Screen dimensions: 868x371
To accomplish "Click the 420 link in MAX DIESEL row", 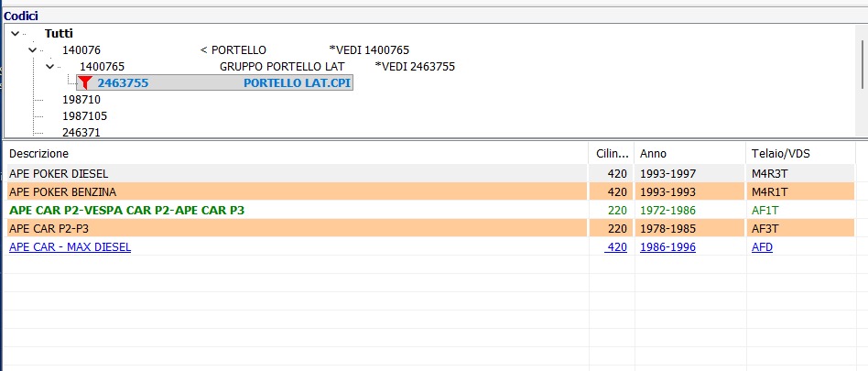I will tap(615, 247).
